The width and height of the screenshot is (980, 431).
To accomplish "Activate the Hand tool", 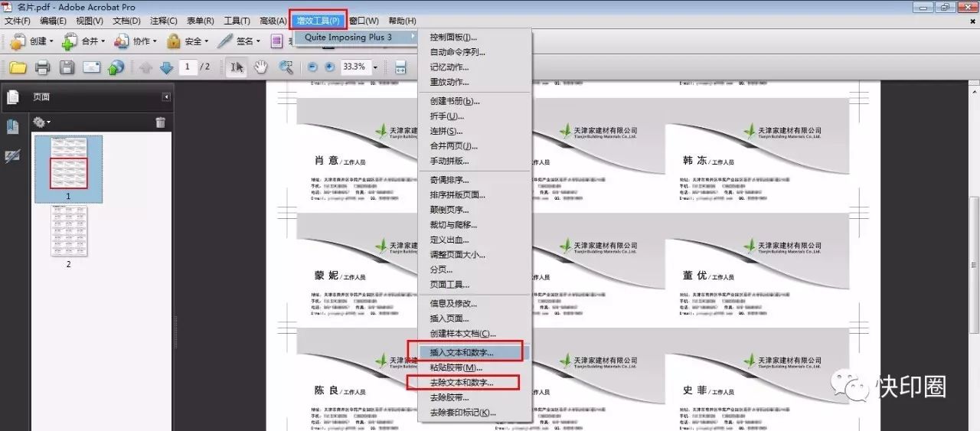I will point(261,67).
